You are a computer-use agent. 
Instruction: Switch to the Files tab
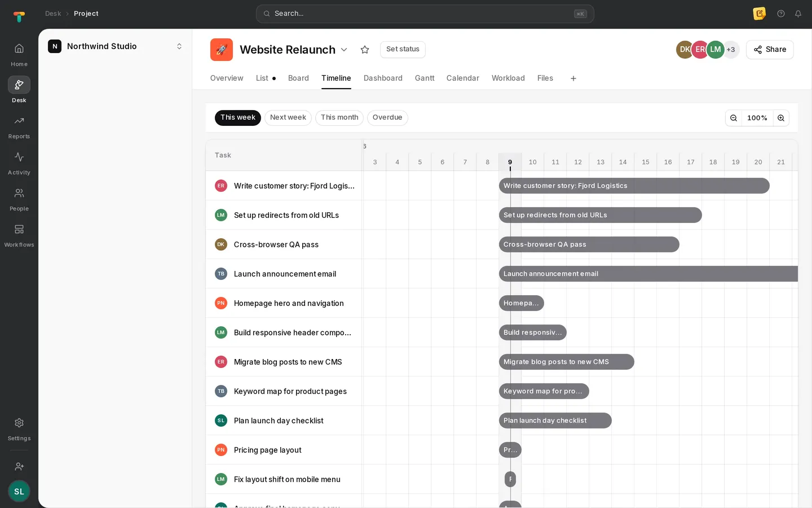[x=545, y=78]
